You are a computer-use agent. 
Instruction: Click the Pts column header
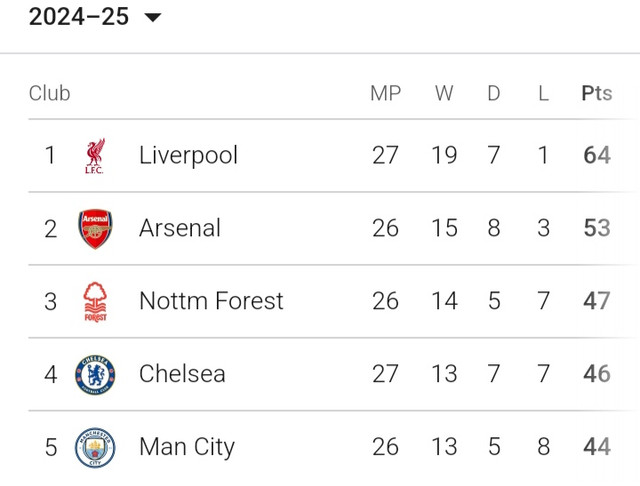click(597, 93)
